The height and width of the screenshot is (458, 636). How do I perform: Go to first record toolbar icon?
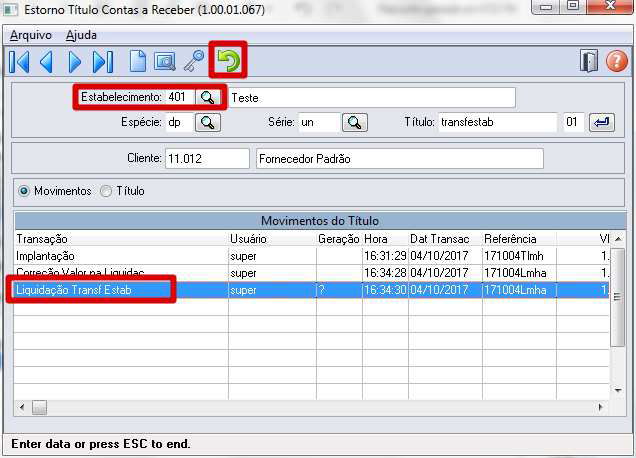pyautogui.click(x=19, y=62)
